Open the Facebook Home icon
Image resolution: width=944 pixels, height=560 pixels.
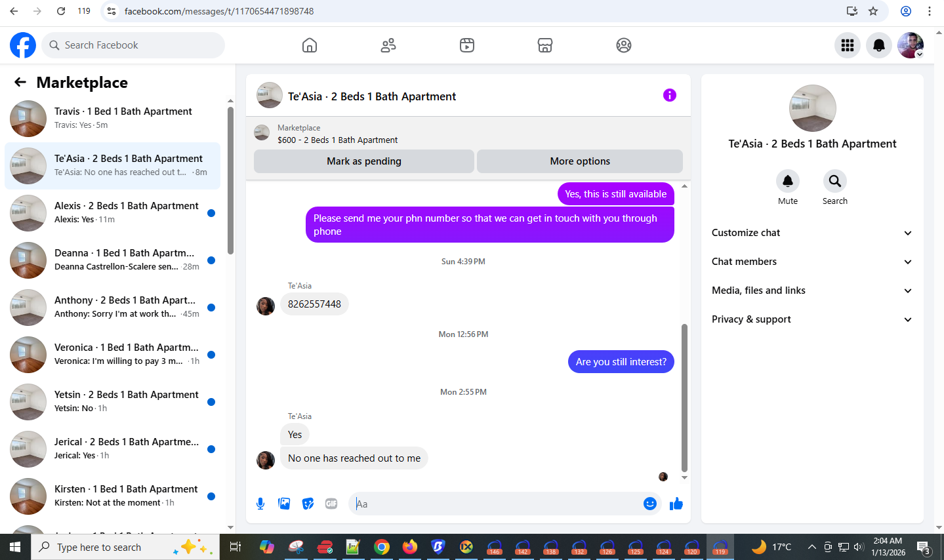310,45
